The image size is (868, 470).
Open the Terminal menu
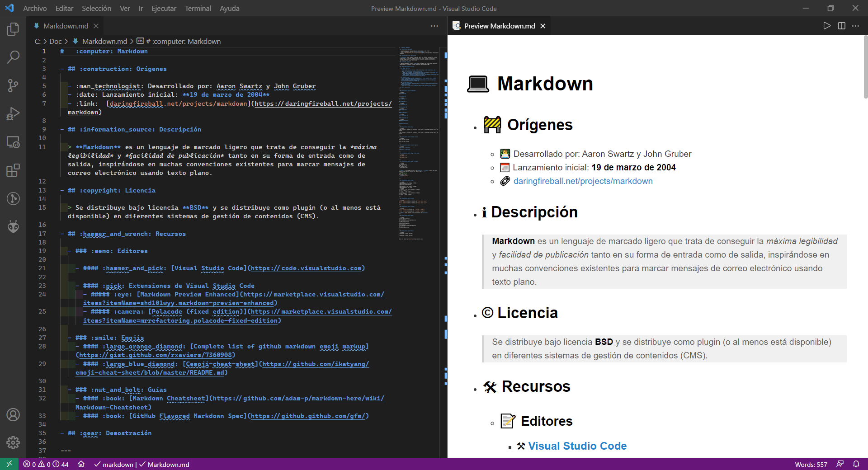coord(198,8)
